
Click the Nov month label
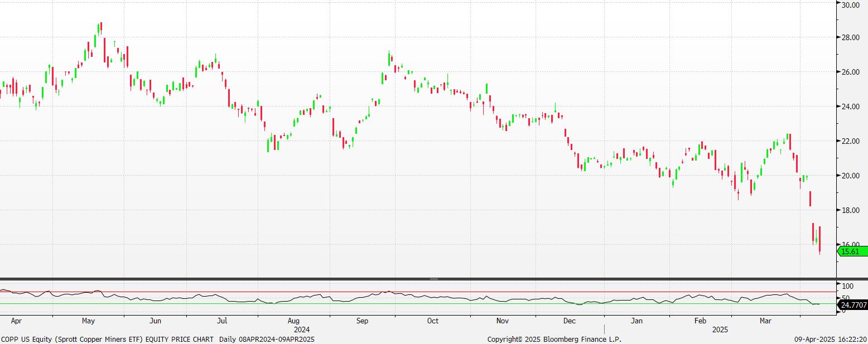(503, 321)
